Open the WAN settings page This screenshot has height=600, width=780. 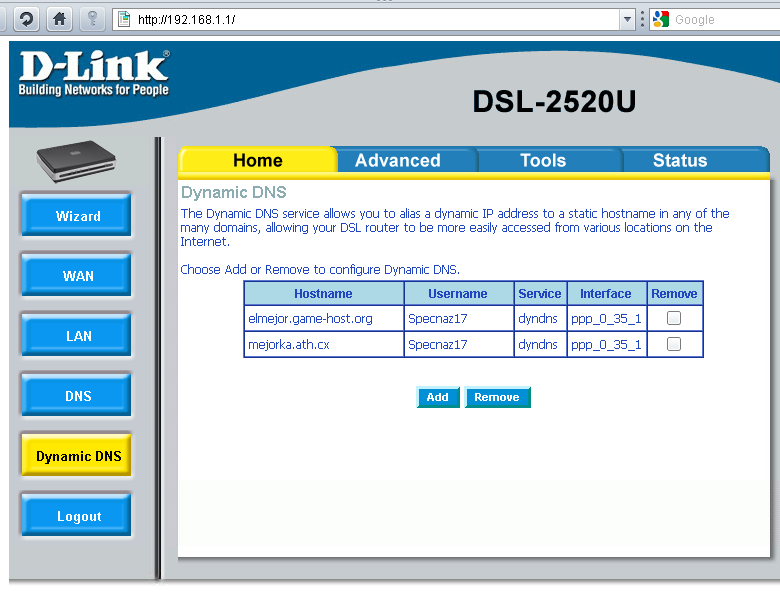pos(78,276)
